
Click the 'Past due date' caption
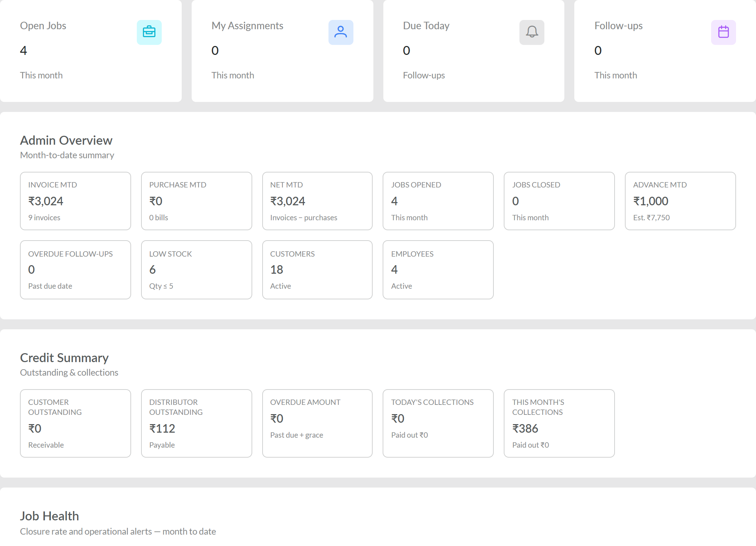[x=50, y=286]
